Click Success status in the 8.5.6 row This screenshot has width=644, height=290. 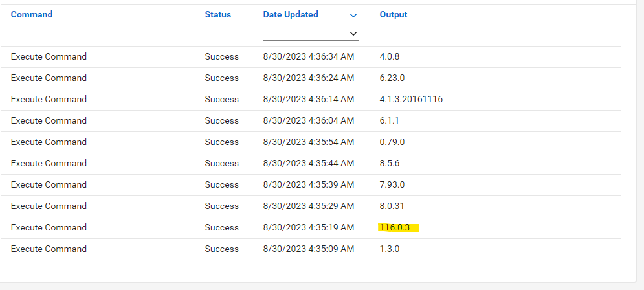pos(221,163)
